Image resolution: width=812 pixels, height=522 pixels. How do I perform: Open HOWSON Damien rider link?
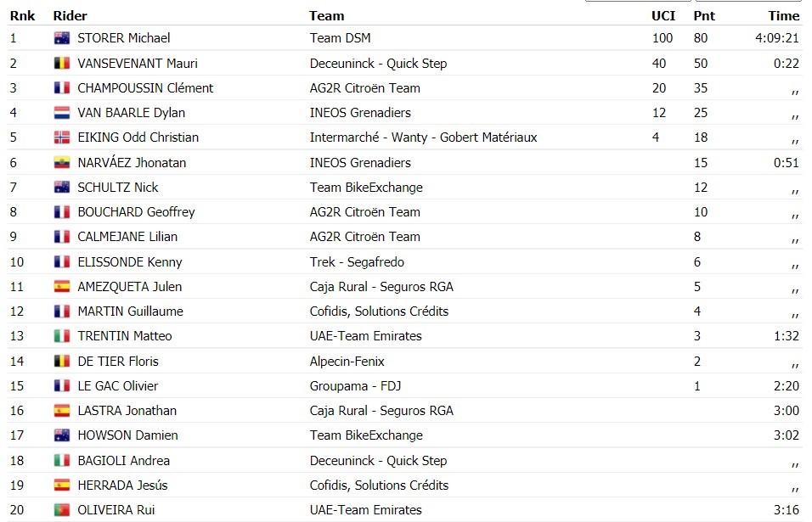128,435
